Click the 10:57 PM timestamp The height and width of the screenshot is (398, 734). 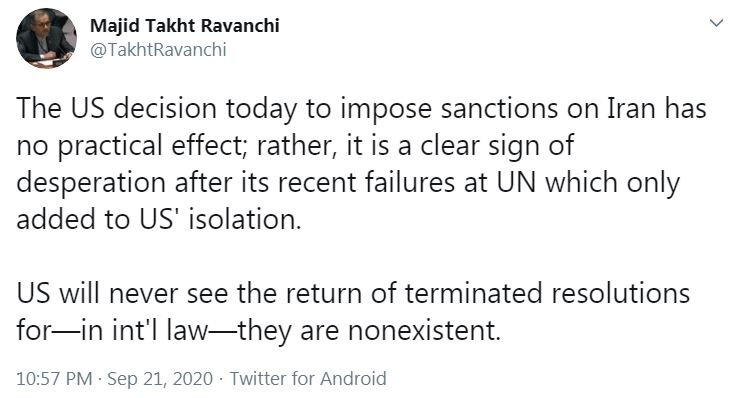point(54,378)
